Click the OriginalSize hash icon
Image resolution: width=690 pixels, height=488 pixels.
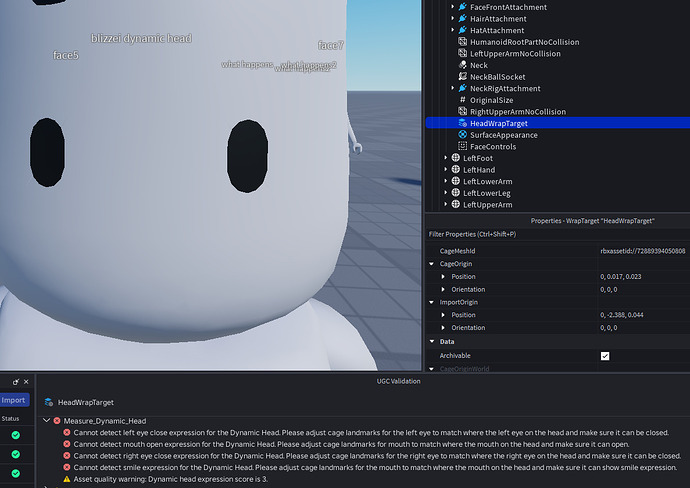coord(462,100)
